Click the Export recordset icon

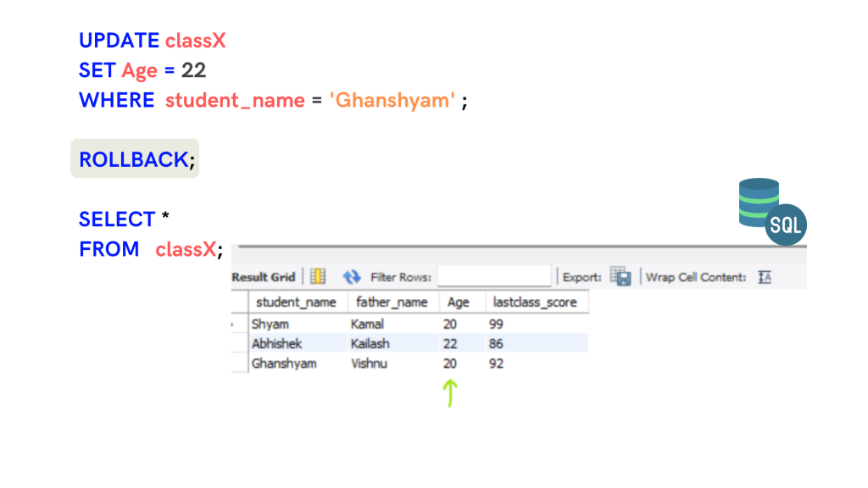tap(620, 276)
